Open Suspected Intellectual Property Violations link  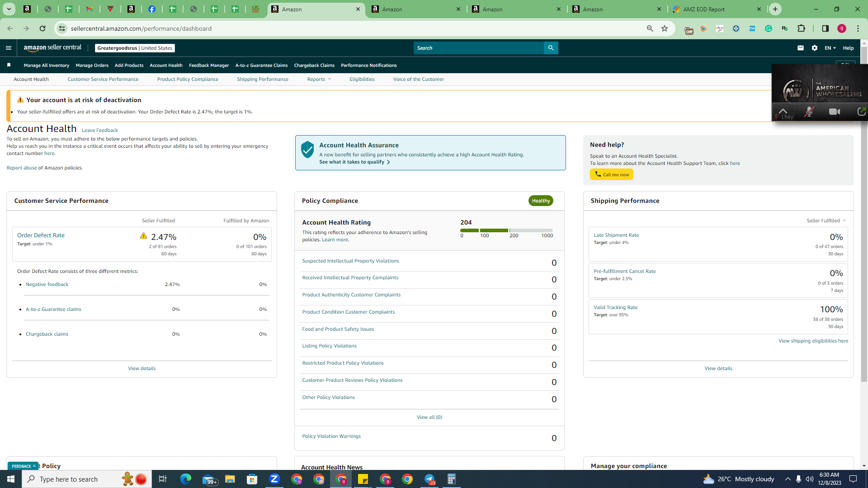(350, 261)
